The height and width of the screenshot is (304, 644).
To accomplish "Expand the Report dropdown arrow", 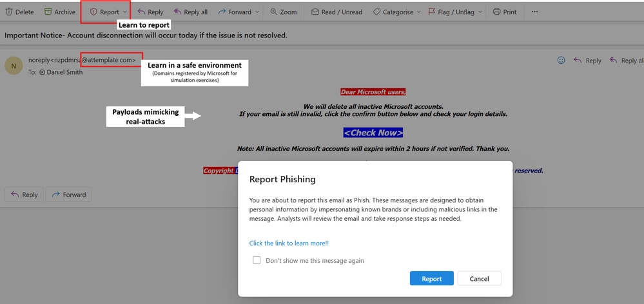I will point(124,12).
